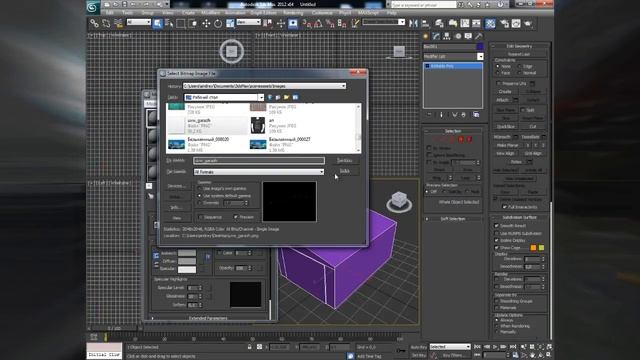Click View Menu icon in file dialog
The height and width of the screenshot is (360, 640).
295,97
